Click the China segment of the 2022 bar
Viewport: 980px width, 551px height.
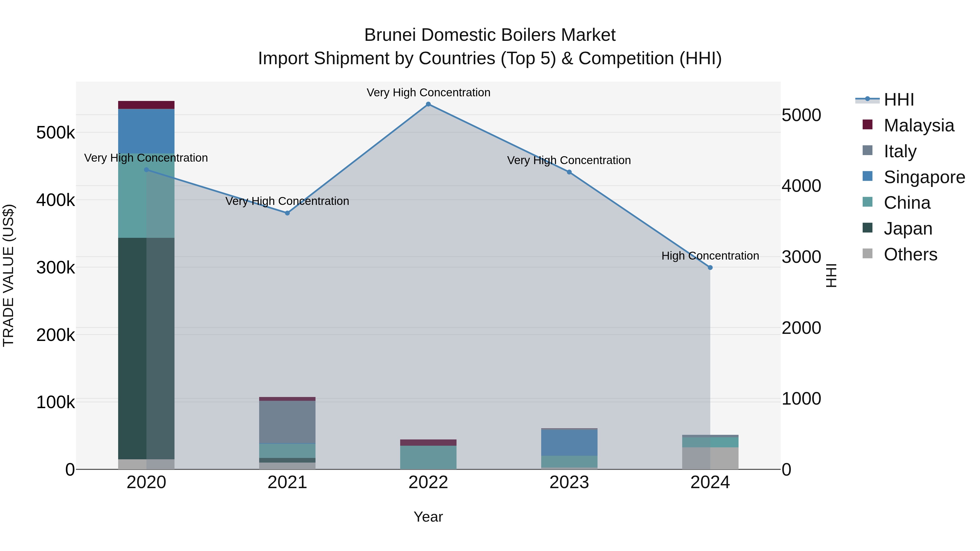[x=428, y=457]
